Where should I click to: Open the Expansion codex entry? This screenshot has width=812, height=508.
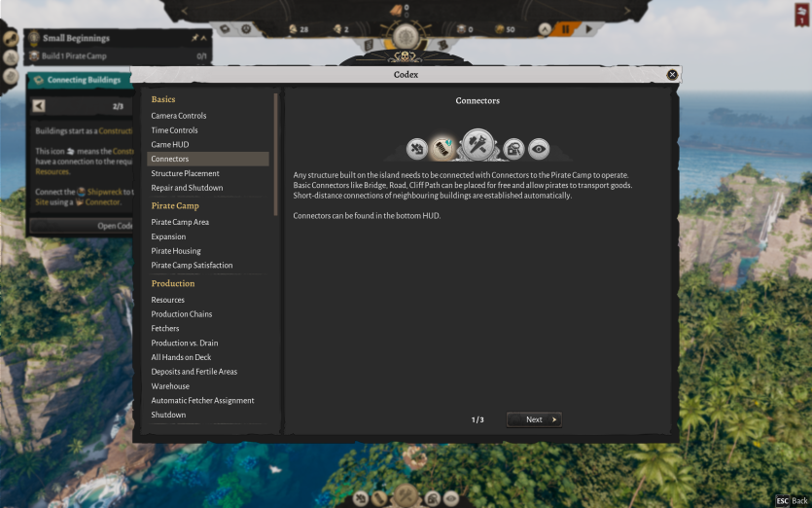[x=168, y=236]
